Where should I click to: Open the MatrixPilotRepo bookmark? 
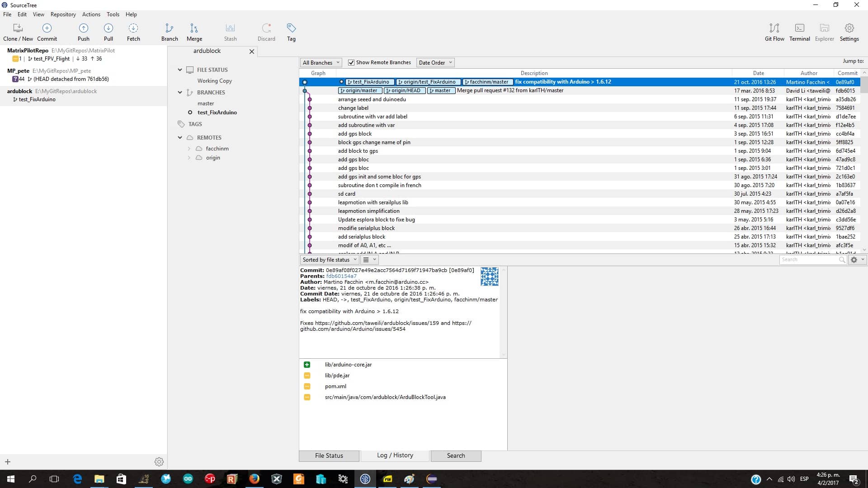pyautogui.click(x=84, y=55)
